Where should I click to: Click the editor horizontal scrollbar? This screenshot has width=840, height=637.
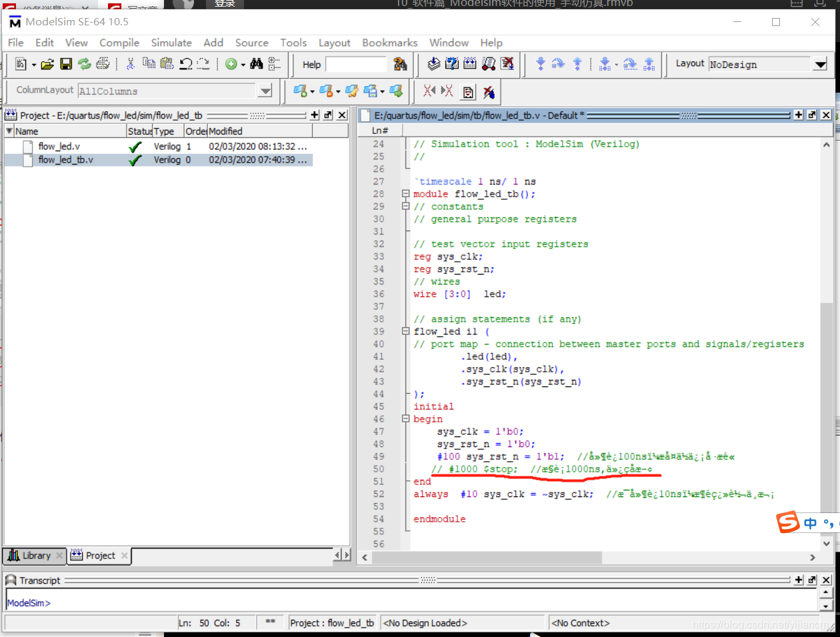589,557
